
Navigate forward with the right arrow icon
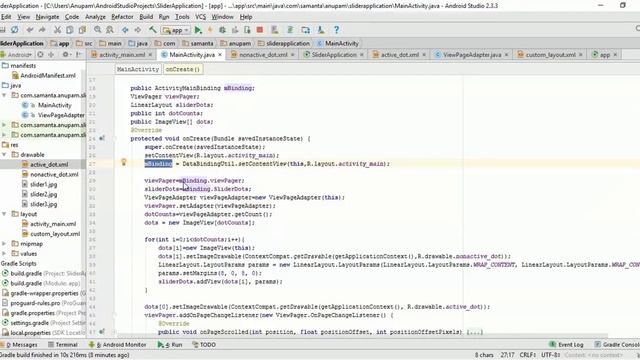tap(138, 30)
